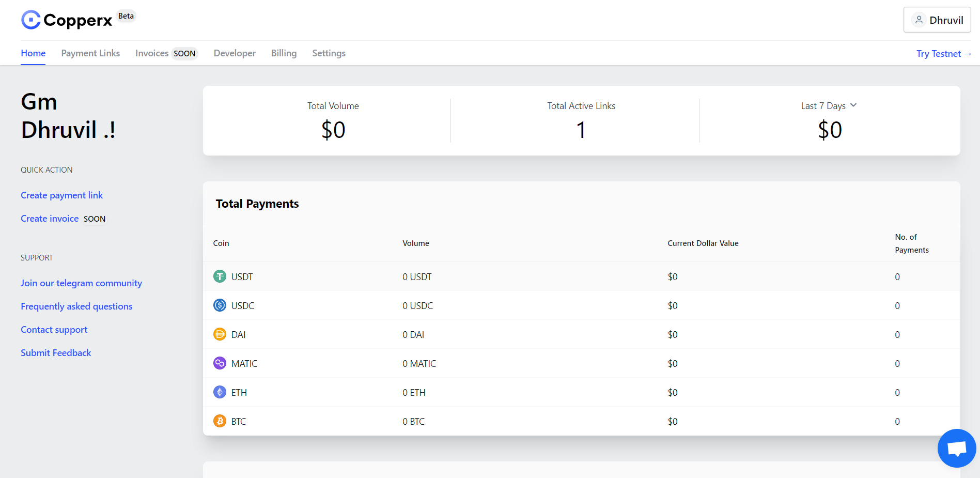Click No. of Payments column header
This screenshot has height=478, width=980.
click(x=912, y=243)
